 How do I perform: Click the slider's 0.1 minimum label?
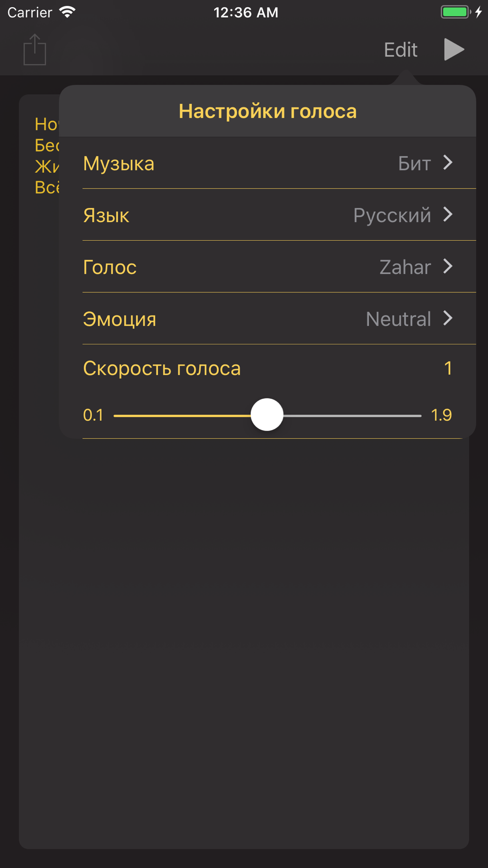tap(93, 415)
